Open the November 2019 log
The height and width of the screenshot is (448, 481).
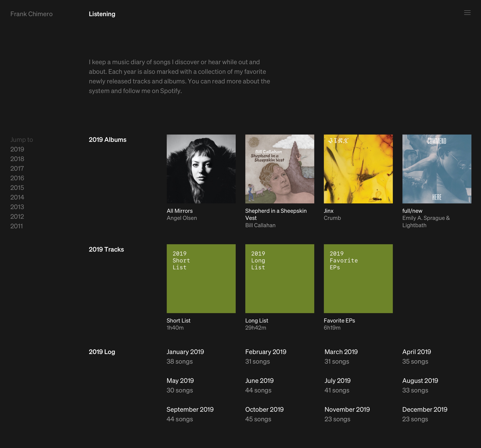(x=347, y=409)
